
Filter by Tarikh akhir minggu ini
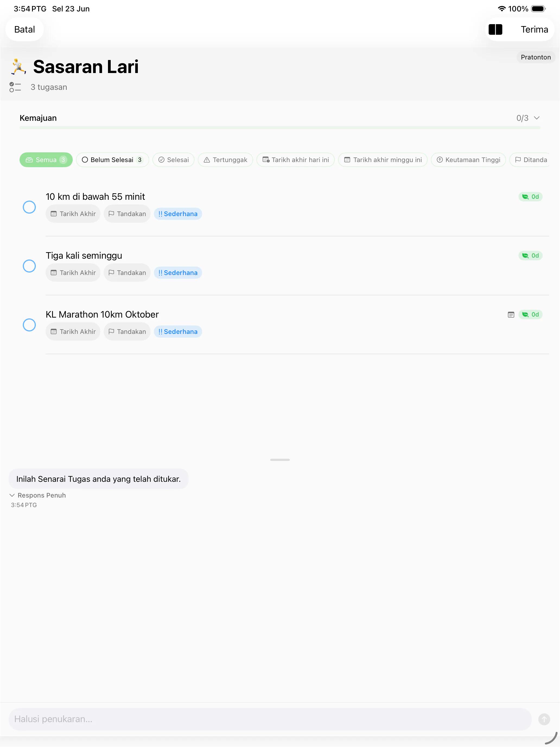(383, 160)
